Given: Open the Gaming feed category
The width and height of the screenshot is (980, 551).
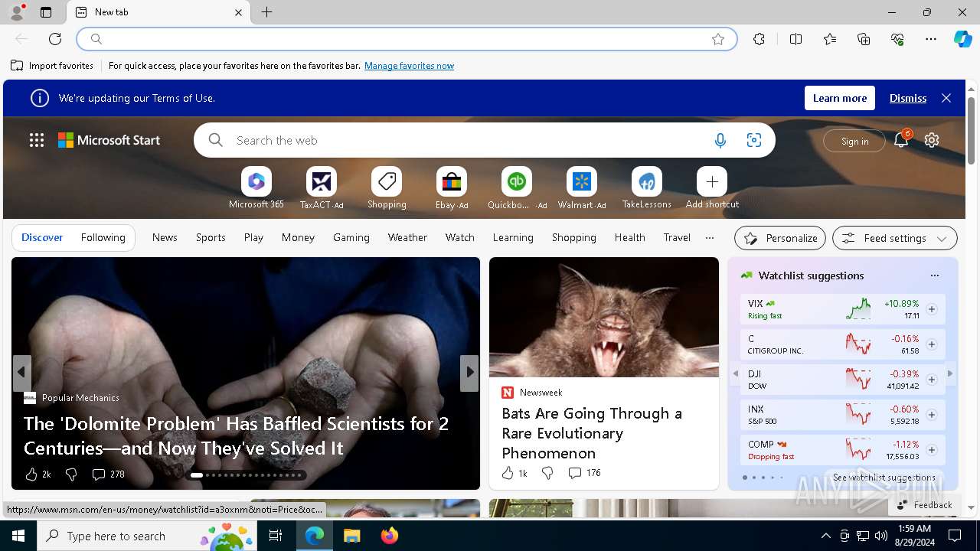Looking at the screenshot, I should coord(351,237).
